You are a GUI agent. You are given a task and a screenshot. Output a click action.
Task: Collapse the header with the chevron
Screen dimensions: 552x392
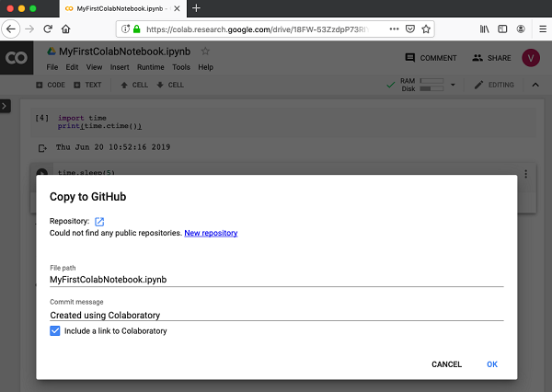(x=536, y=86)
